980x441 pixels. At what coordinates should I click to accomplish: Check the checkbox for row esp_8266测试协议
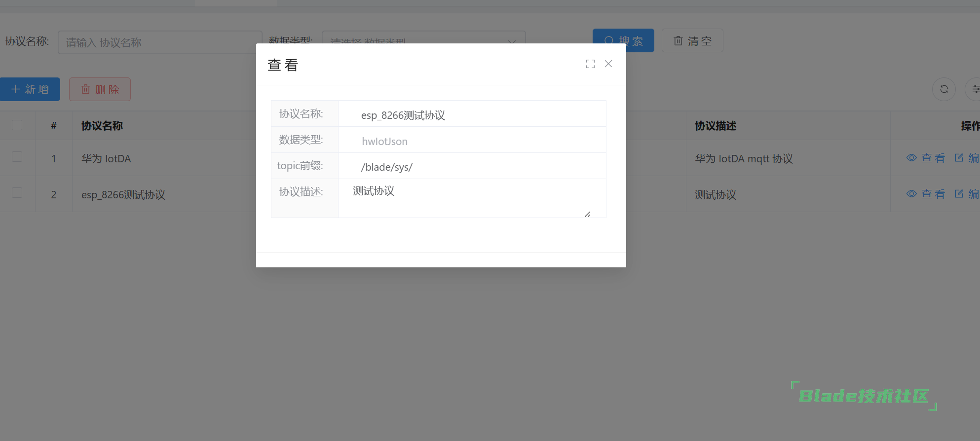(17, 193)
